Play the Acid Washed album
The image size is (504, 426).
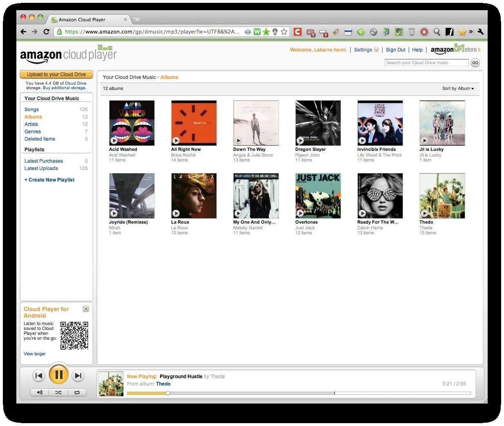tap(114, 141)
